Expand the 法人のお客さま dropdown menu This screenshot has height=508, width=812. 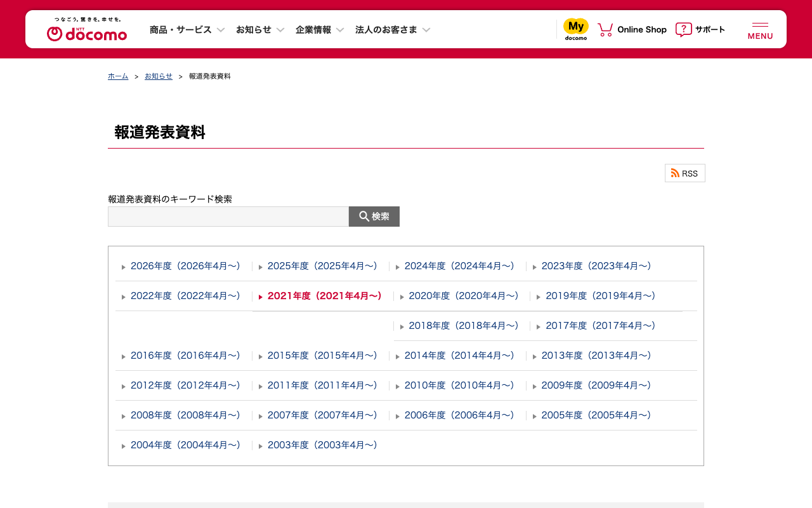(393, 30)
